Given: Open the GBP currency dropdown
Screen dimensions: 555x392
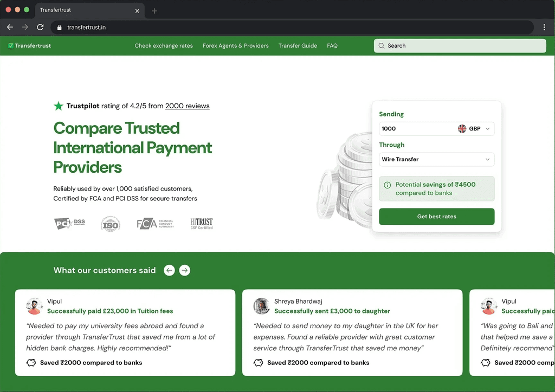Looking at the screenshot, I should click(475, 129).
